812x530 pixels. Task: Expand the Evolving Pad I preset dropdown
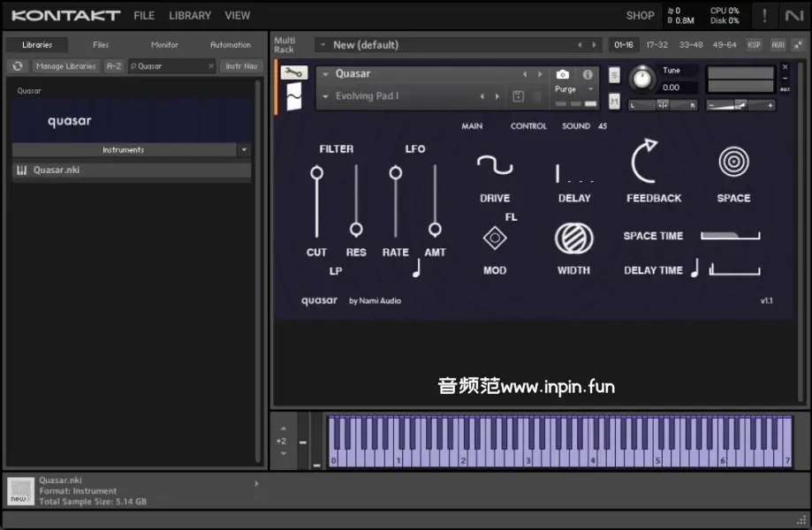pyautogui.click(x=325, y=96)
